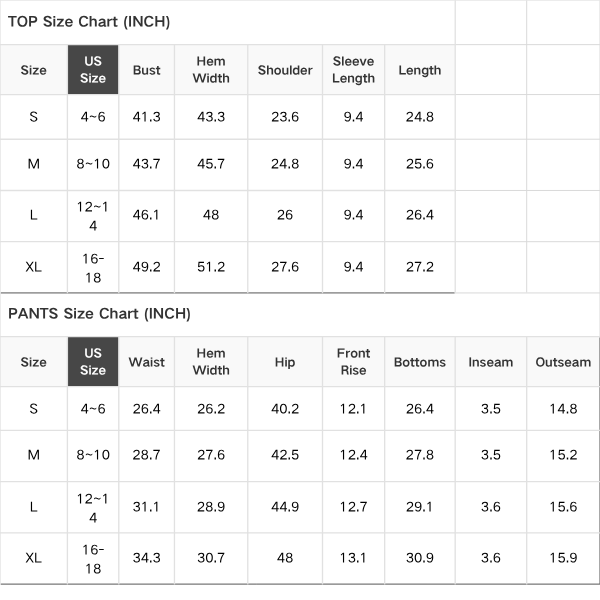This screenshot has height=600, width=600.
Task: Click the TOP Size Chart (INCH) title
Action: (89, 22)
